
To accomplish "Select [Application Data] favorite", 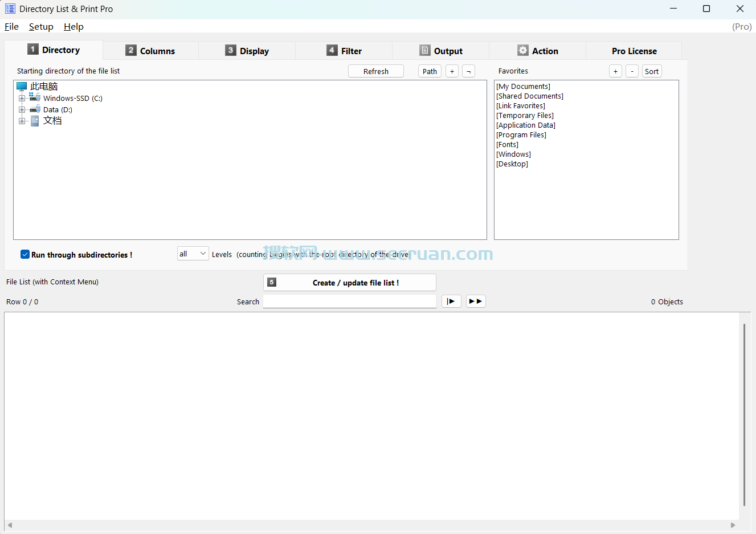I will [526, 125].
